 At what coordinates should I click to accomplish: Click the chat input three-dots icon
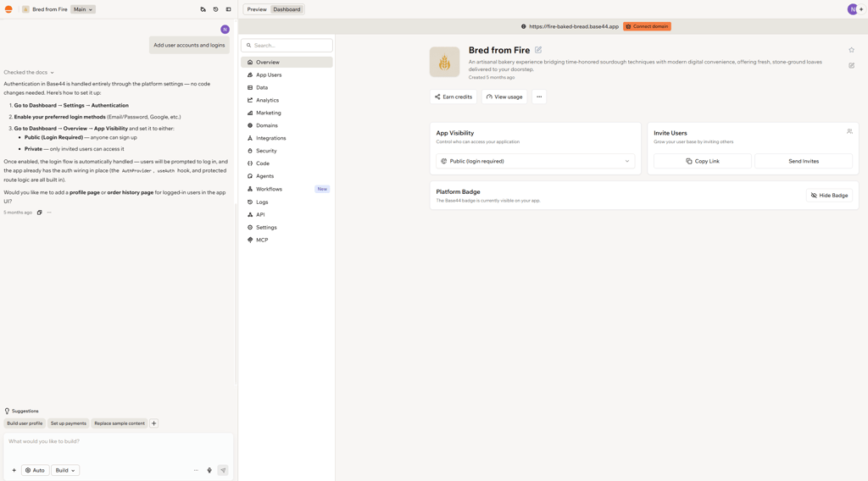point(196,471)
